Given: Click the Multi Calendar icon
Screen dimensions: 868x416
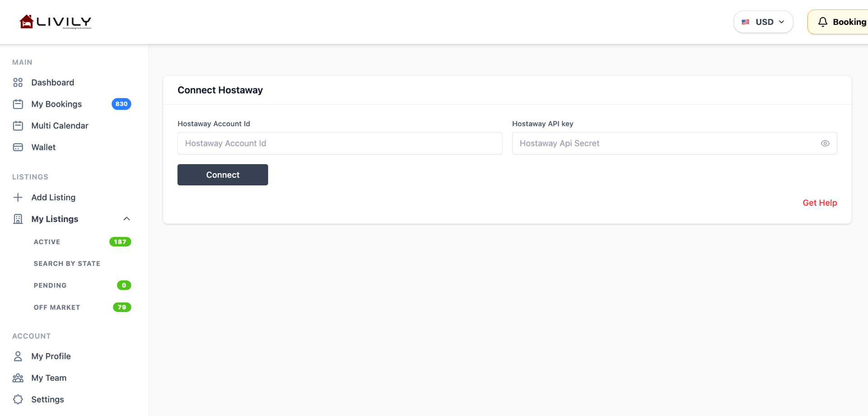Looking at the screenshot, I should pyautogui.click(x=18, y=126).
